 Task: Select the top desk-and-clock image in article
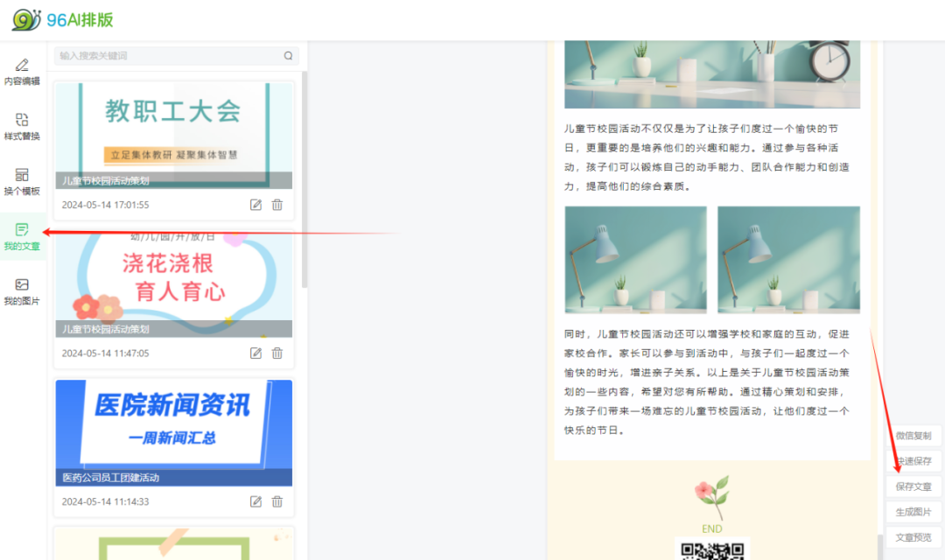(712, 74)
